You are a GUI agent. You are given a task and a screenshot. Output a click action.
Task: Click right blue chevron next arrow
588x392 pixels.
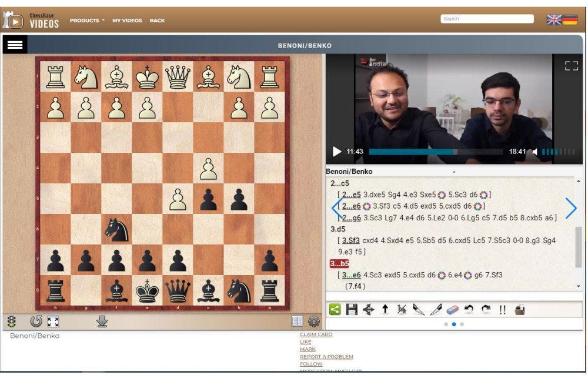click(x=571, y=208)
